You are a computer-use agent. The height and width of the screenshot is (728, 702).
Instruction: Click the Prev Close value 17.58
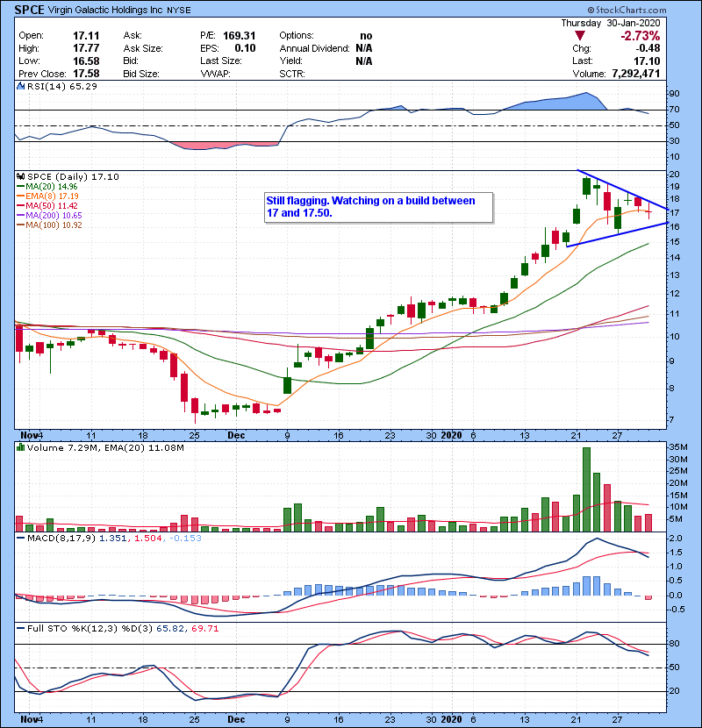tap(86, 74)
